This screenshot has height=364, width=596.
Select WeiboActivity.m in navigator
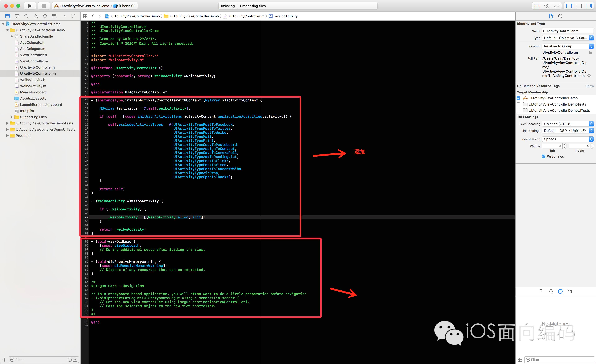[33, 86]
